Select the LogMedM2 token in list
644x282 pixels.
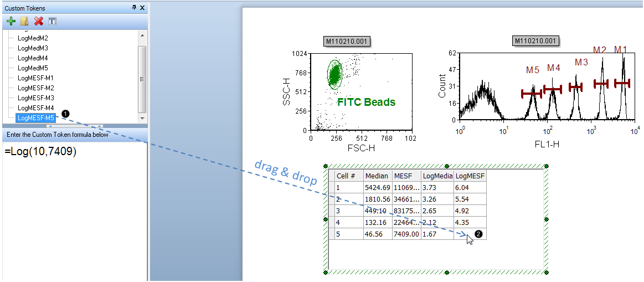33,38
